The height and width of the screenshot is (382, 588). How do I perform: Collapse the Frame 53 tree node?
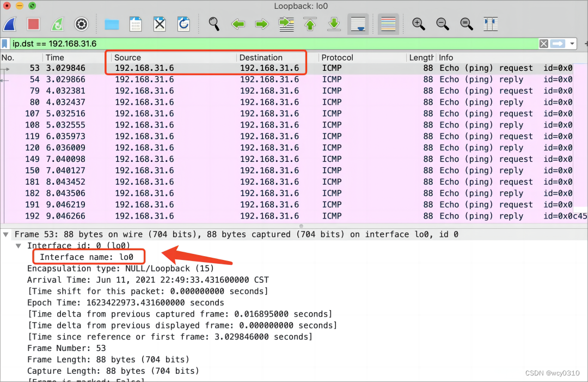(x=5, y=234)
